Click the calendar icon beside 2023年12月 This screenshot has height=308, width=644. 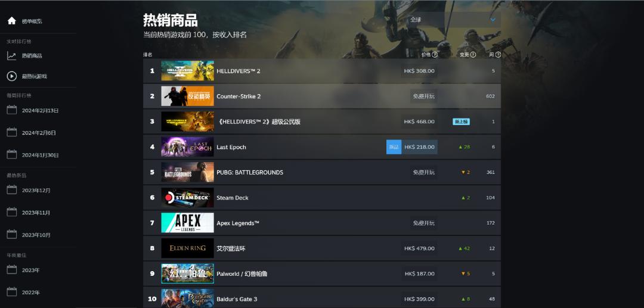(x=11, y=190)
